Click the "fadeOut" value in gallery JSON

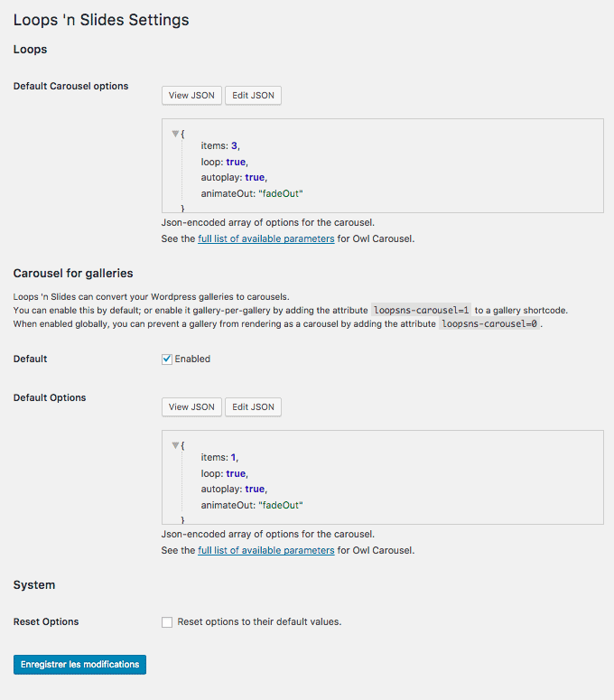(x=281, y=505)
